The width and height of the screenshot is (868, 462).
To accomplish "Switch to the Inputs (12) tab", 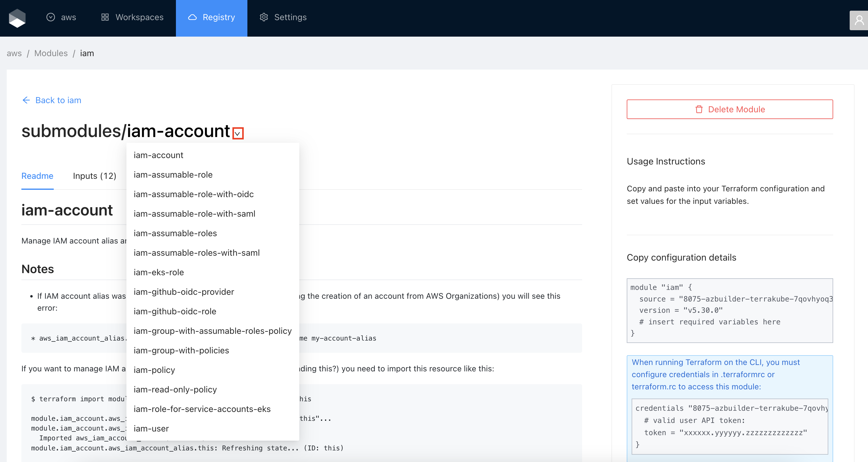I will click(x=94, y=176).
